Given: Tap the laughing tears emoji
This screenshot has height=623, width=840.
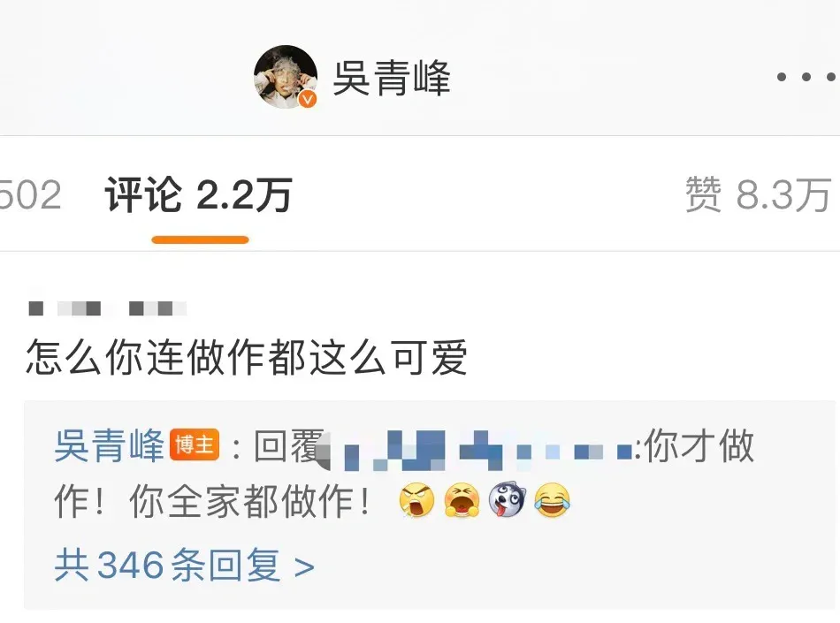Looking at the screenshot, I should tap(552, 499).
